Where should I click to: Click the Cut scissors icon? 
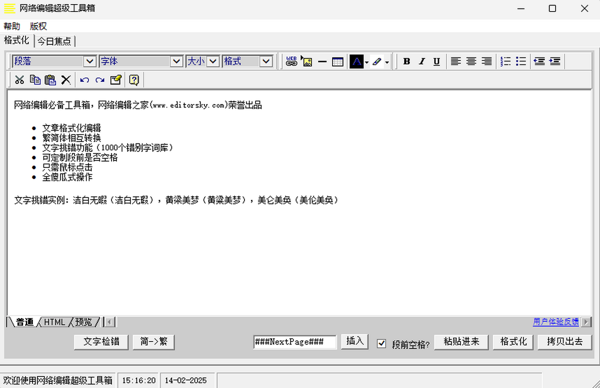20,80
